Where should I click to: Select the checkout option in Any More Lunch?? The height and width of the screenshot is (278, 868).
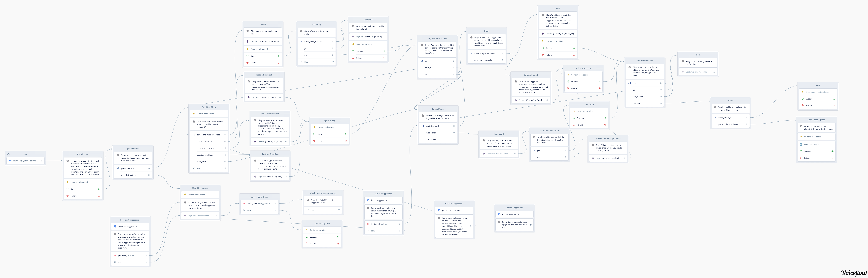[636, 103]
